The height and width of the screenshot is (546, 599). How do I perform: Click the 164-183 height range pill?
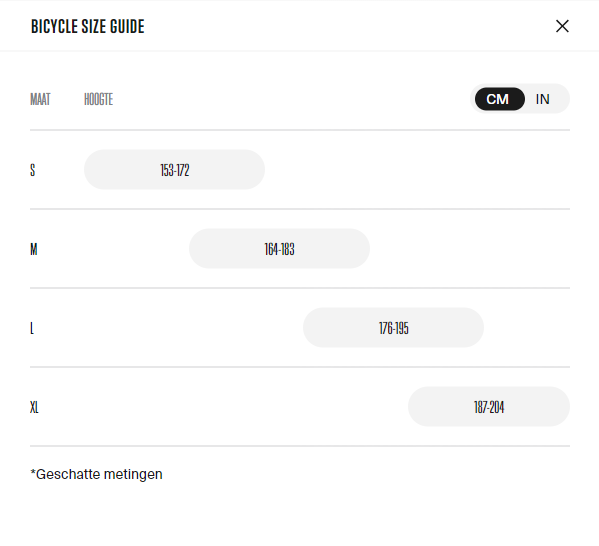click(x=279, y=249)
